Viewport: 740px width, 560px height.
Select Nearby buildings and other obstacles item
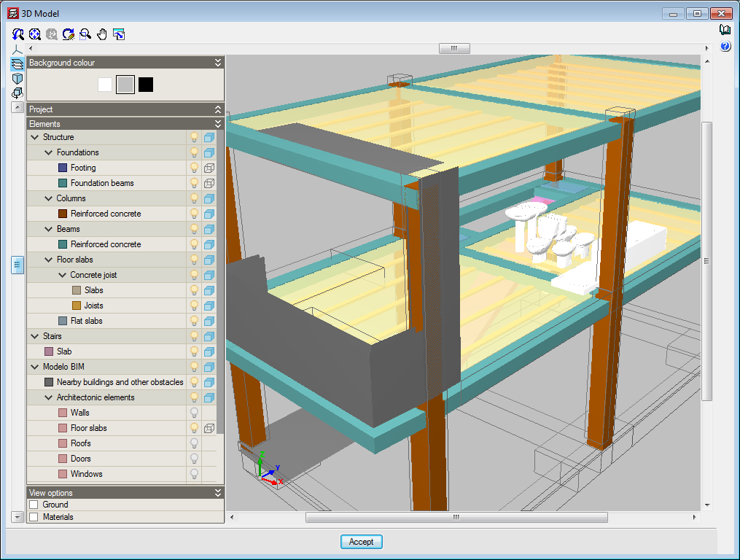(x=120, y=382)
